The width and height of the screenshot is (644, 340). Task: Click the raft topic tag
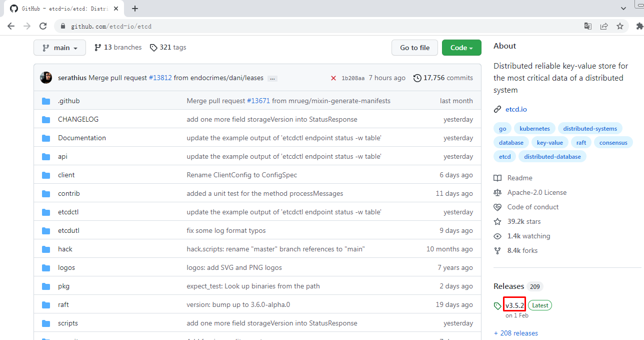click(x=581, y=143)
